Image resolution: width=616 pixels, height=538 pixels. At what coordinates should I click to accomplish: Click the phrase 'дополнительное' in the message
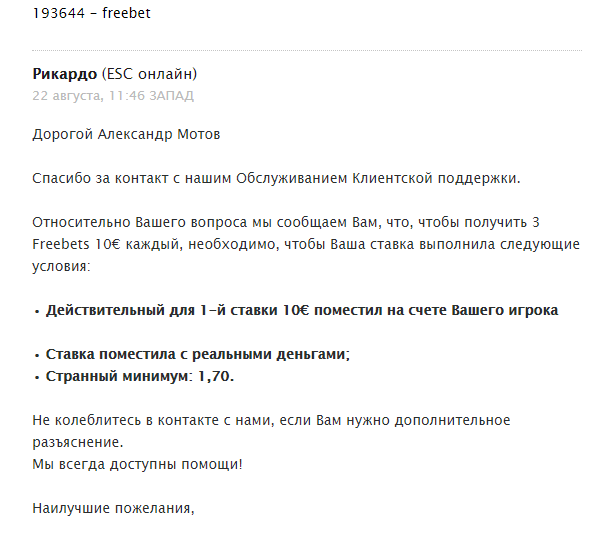pos(452,420)
